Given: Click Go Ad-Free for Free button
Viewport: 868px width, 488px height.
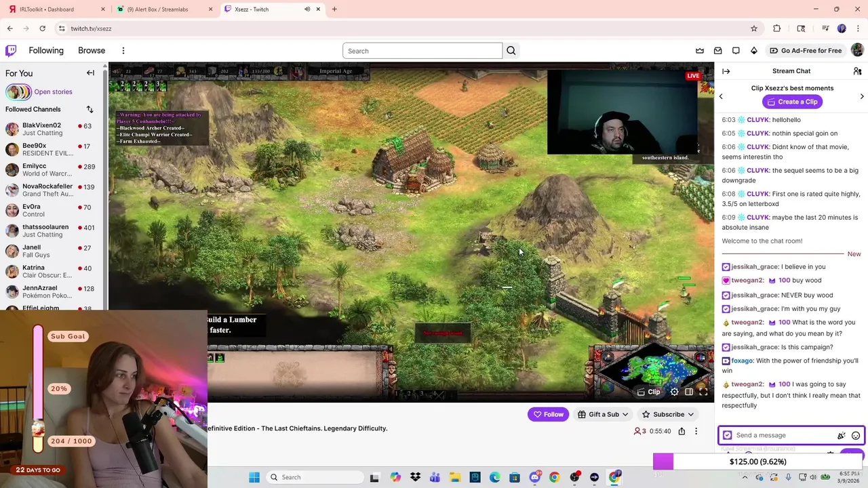Looking at the screenshot, I should (x=806, y=51).
